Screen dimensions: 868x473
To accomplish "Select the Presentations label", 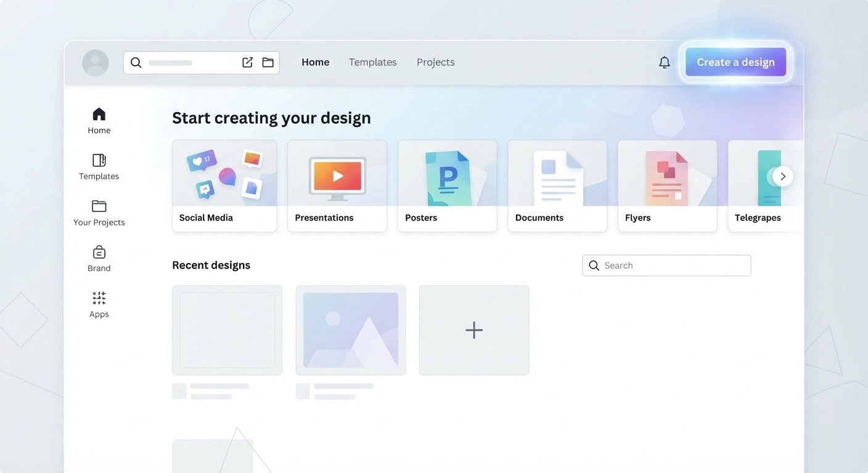I will pyautogui.click(x=324, y=218).
